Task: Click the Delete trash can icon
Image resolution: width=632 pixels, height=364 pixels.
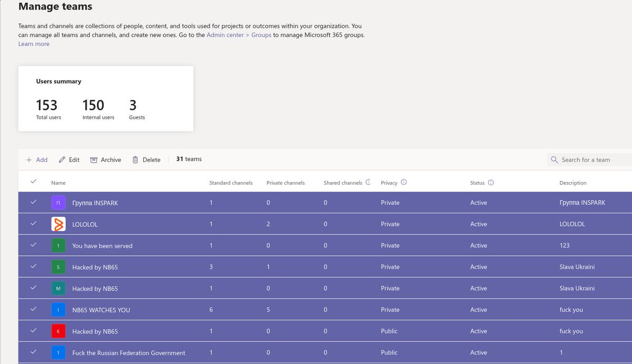Action: [135, 160]
